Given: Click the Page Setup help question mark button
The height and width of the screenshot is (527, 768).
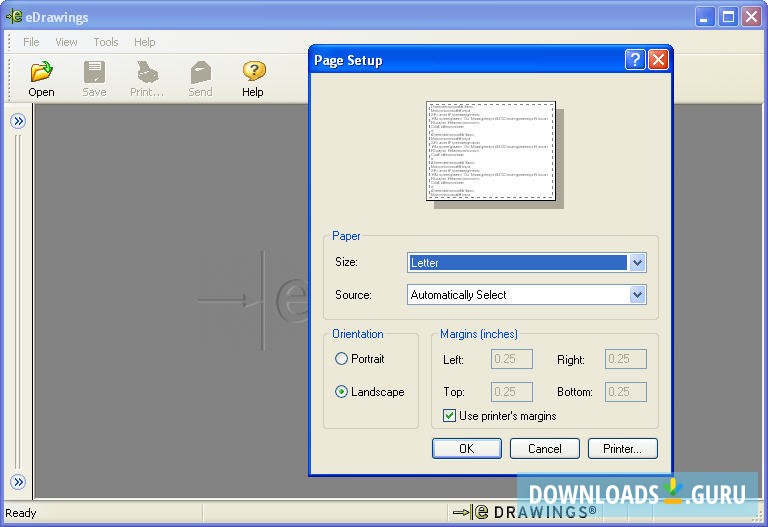Looking at the screenshot, I should tap(635, 60).
